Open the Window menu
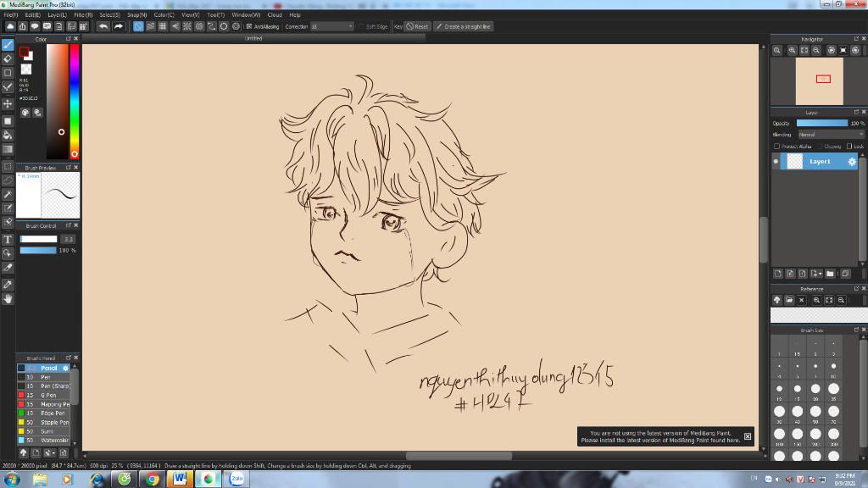 (x=246, y=15)
